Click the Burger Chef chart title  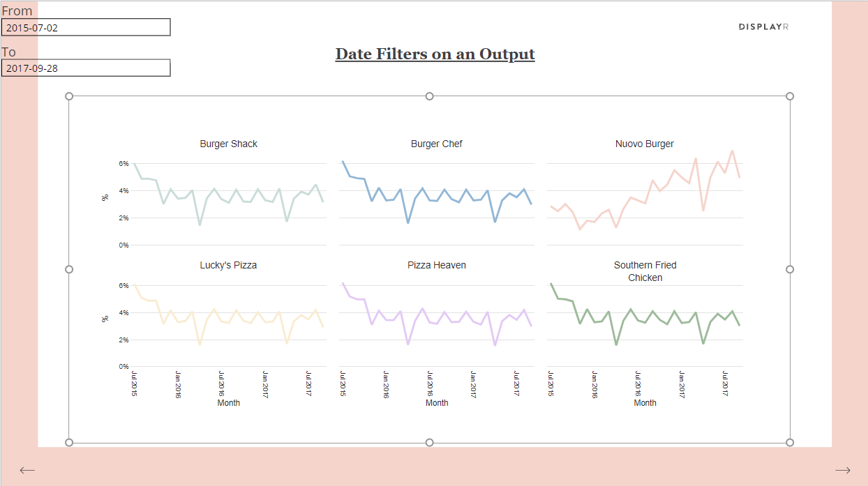point(437,144)
